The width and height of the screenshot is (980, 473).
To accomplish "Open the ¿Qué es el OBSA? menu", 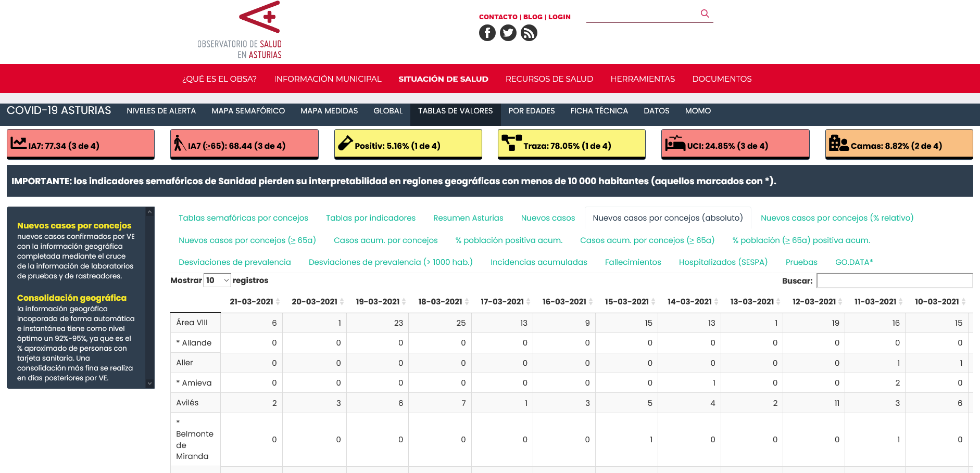I will click(219, 79).
